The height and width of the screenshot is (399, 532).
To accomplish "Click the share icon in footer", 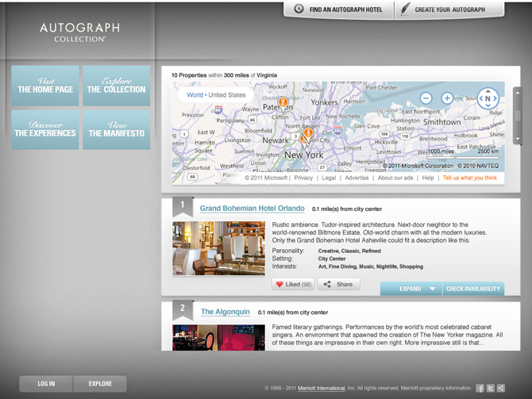I will click(500, 388).
